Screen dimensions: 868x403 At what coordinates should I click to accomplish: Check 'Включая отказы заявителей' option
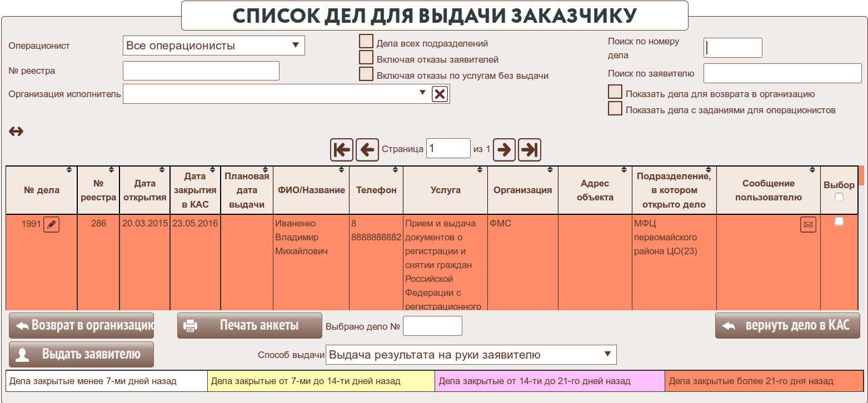coord(366,58)
